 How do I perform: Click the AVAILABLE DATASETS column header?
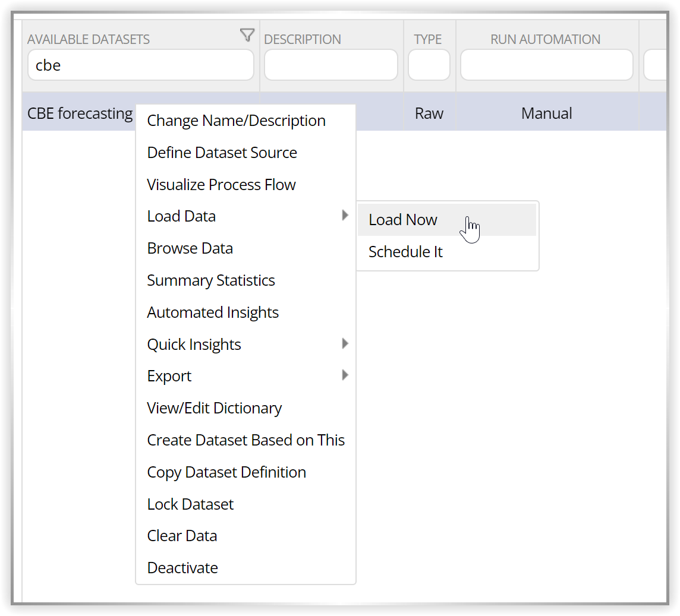[89, 39]
